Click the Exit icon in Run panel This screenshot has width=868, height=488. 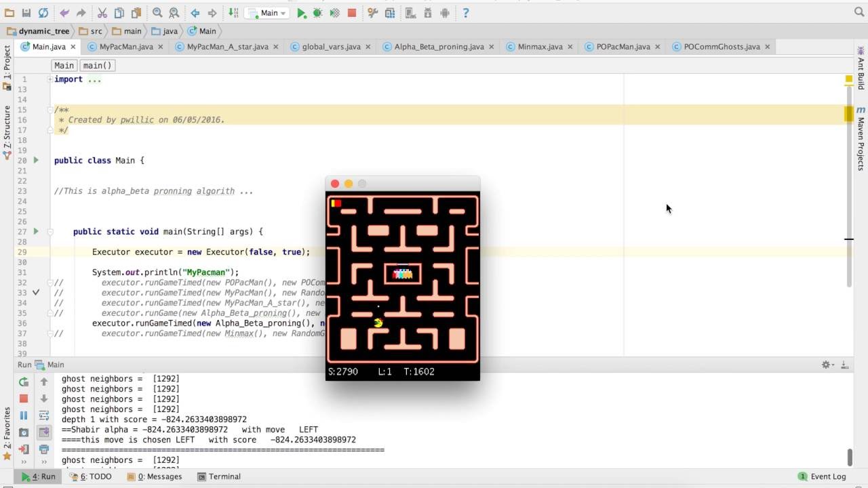click(24, 449)
